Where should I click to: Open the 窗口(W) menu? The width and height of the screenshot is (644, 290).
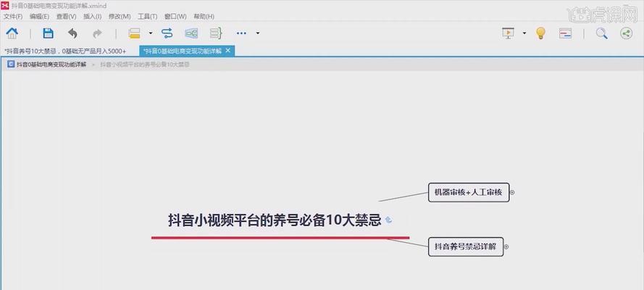(x=175, y=17)
